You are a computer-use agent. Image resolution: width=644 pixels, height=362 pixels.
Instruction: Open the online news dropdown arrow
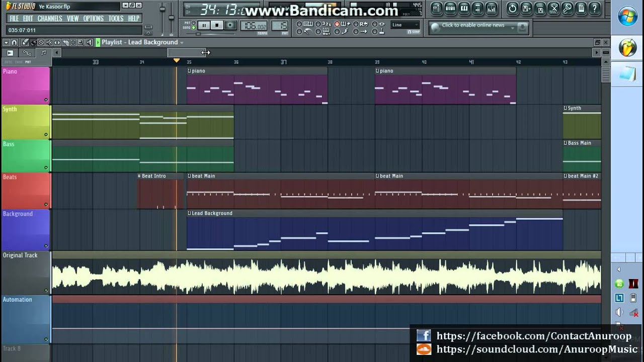[x=513, y=28]
